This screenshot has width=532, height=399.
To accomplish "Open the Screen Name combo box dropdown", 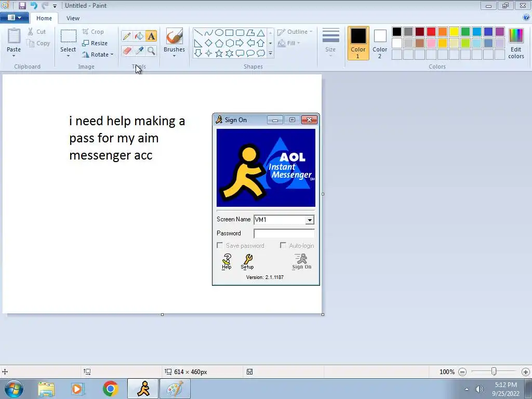I will (x=310, y=220).
